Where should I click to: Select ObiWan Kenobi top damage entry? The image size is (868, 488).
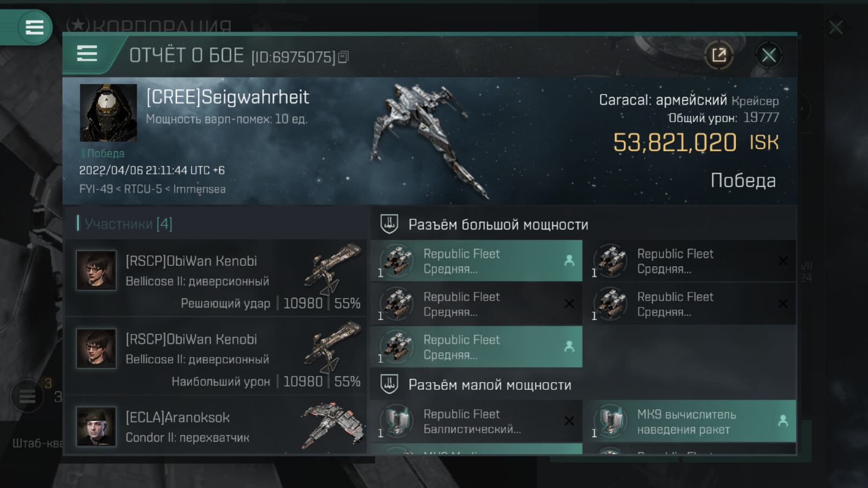(x=216, y=357)
